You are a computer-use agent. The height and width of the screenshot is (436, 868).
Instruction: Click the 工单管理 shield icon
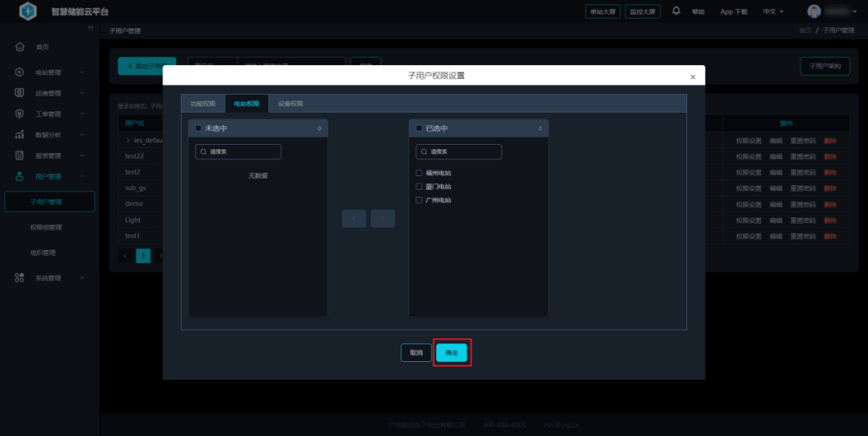[x=19, y=113]
